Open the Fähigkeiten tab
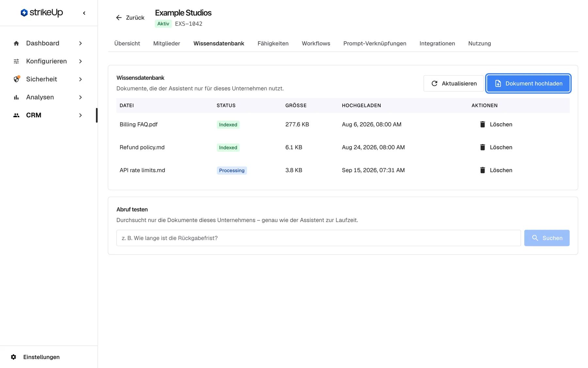588x368 pixels. pyautogui.click(x=273, y=44)
